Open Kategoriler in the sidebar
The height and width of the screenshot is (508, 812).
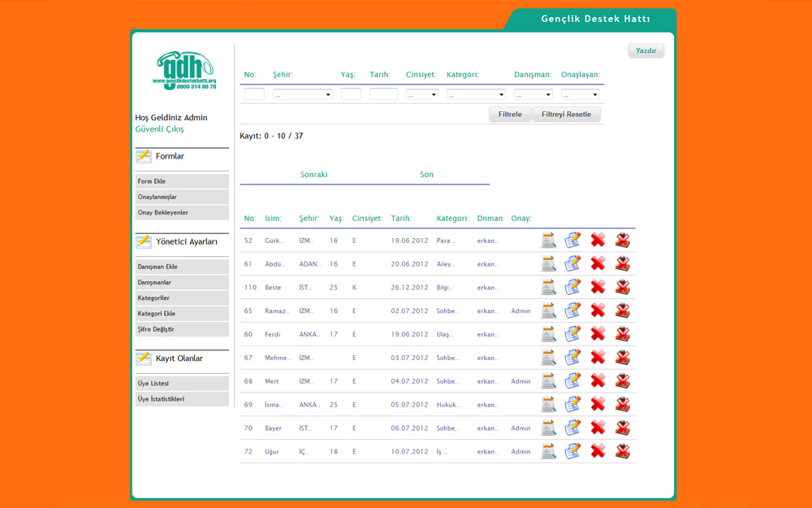[182, 298]
